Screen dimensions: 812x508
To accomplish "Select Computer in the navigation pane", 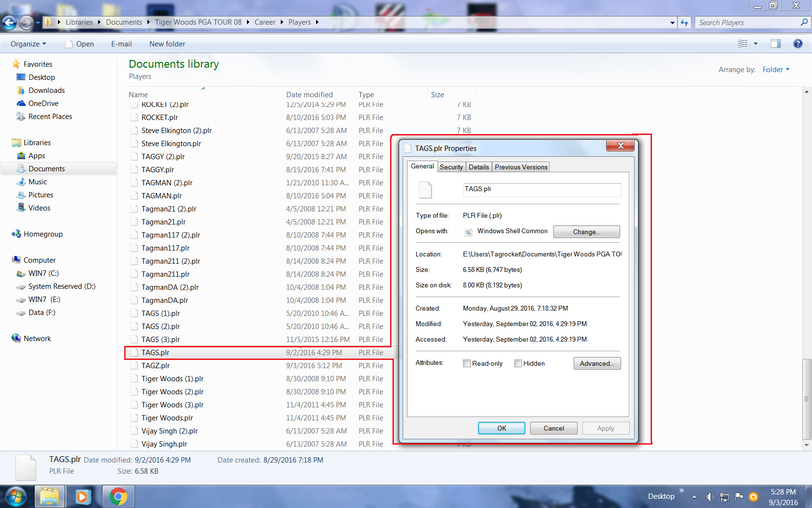I will coord(40,260).
